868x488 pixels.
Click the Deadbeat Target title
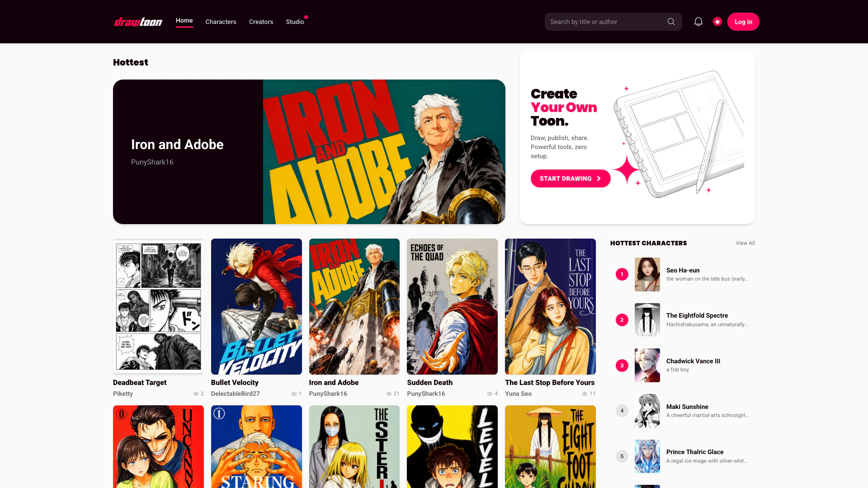tap(140, 383)
